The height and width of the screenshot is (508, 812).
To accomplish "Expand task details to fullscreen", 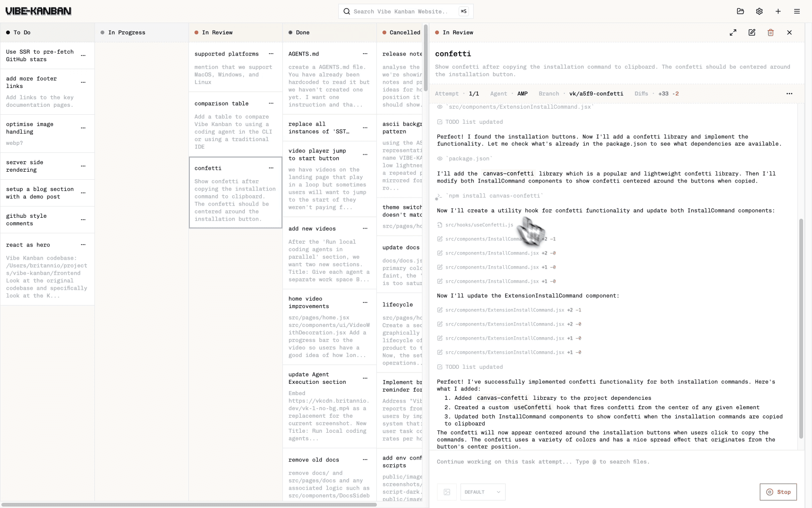I will click(733, 32).
